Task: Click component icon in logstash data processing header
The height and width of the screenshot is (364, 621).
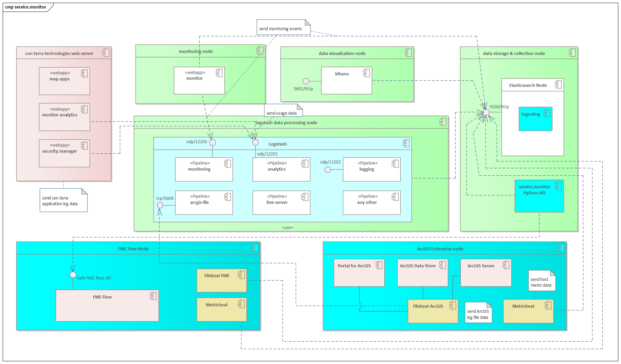Action: [443, 122]
